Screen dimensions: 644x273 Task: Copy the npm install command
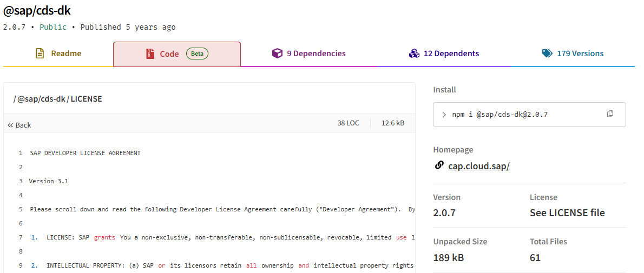[610, 114]
